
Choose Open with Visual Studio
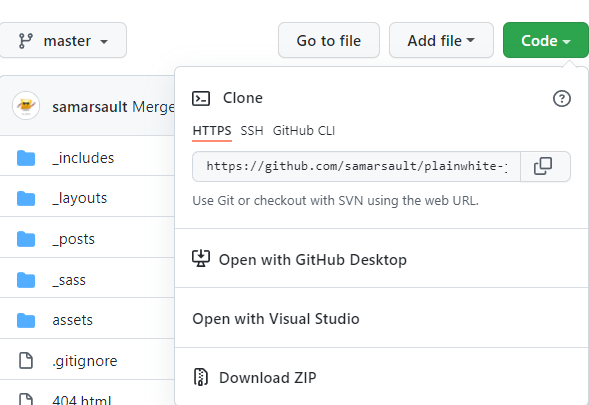click(x=382, y=319)
